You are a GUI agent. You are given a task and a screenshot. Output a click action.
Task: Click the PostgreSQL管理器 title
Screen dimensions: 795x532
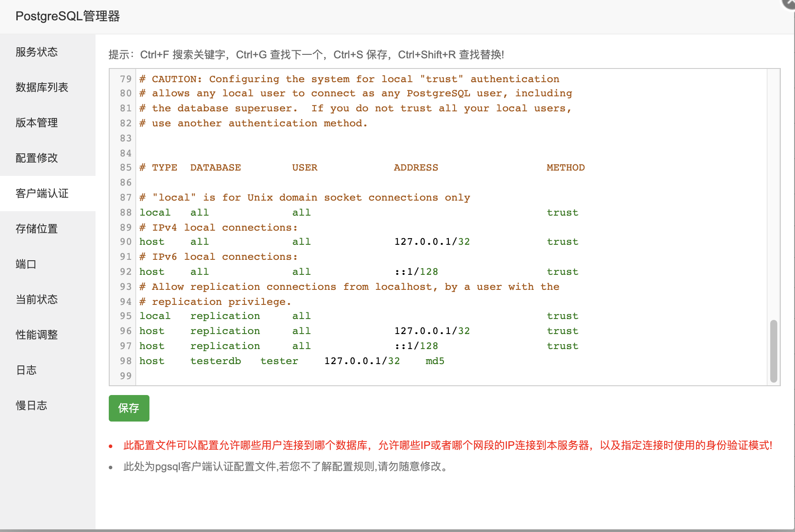pyautogui.click(x=68, y=16)
